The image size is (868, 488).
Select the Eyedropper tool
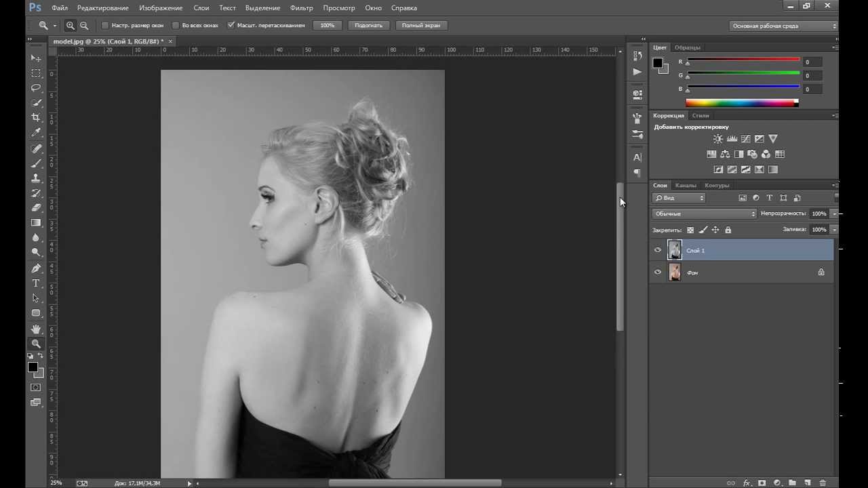tap(36, 133)
